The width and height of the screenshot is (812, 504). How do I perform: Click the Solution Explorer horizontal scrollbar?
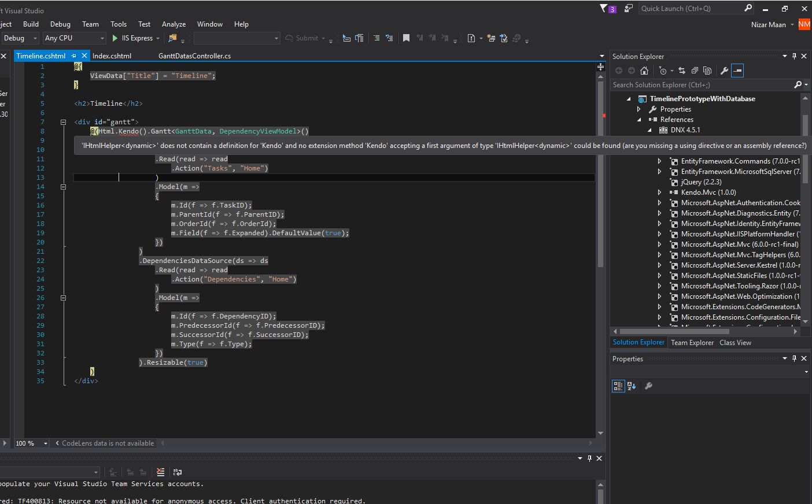[674, 332]
